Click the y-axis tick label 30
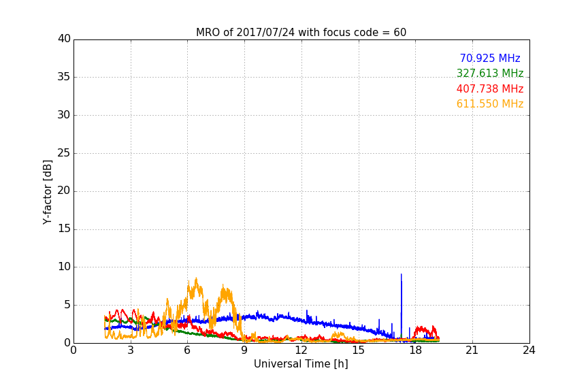588x392 pixels. point(64,115)
